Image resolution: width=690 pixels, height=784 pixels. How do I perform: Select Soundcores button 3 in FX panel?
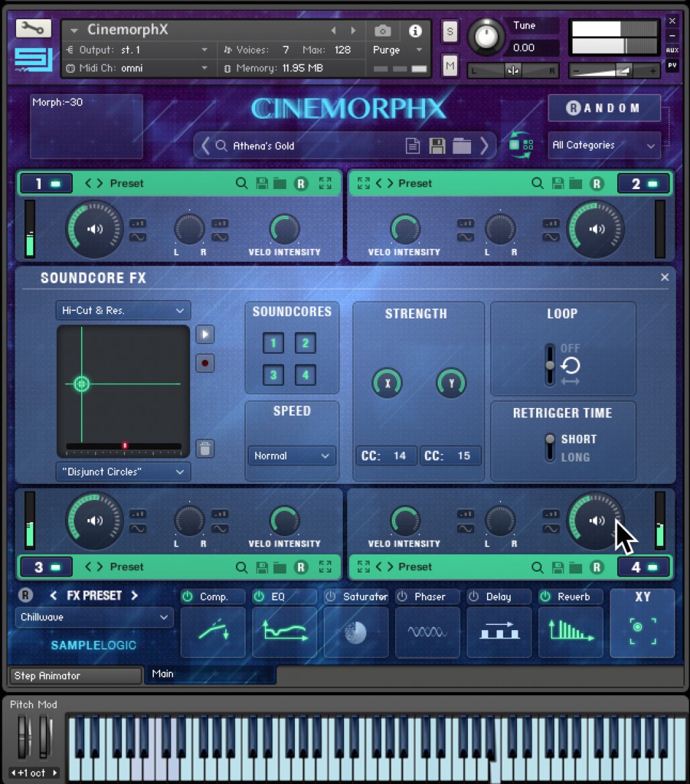pos(273,375)
